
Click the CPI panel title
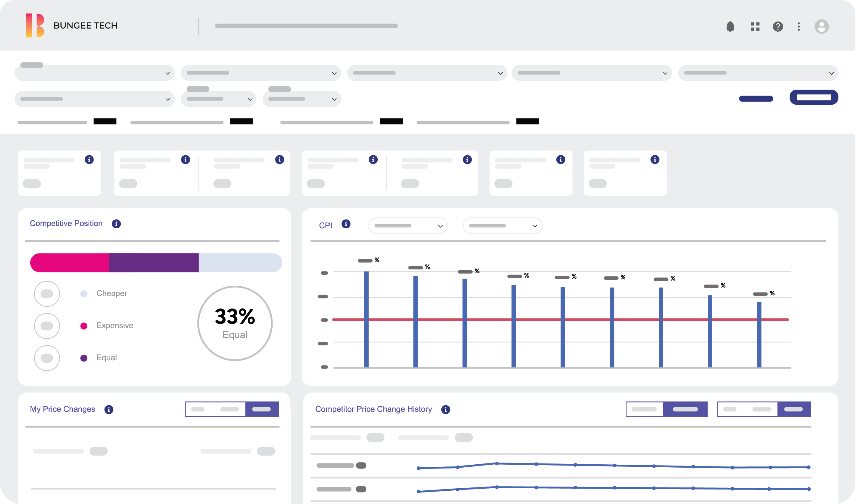click(x=326, y=225)
